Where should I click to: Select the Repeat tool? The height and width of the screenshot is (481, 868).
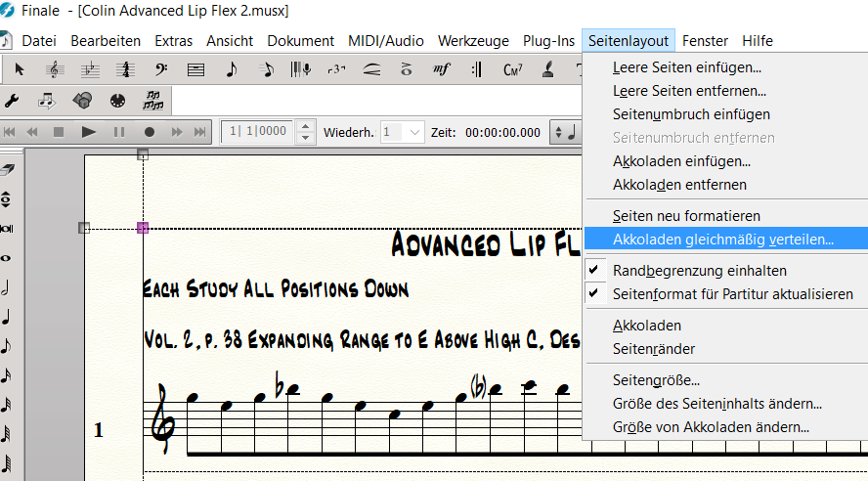point(477,69)
